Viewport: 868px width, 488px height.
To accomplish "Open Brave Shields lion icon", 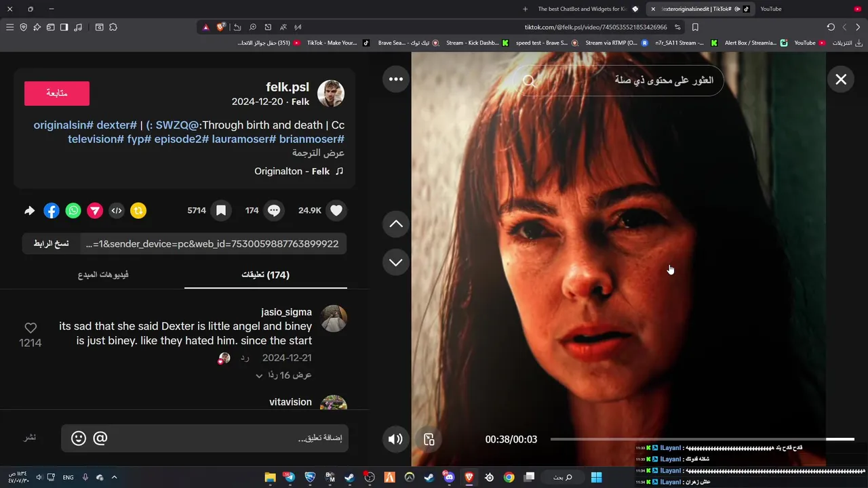I will point(221,27).
